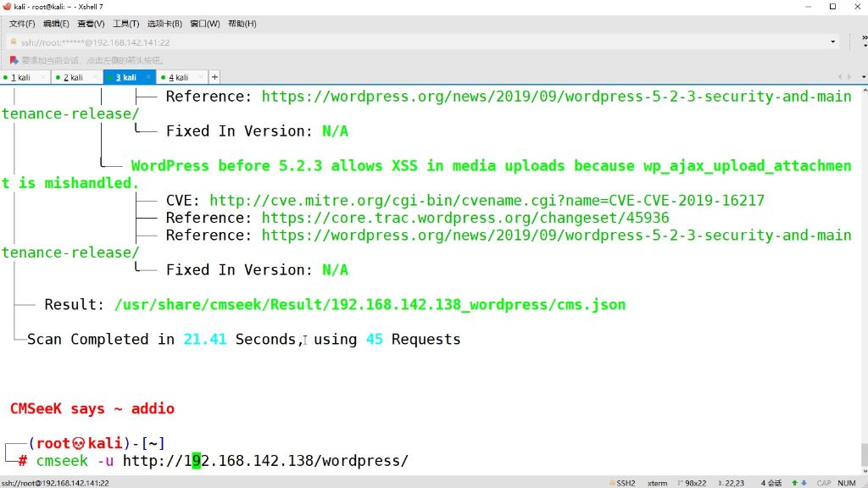868x488 pixels.
Task: Click the ssh address bar field
Action: coord(420,42)
